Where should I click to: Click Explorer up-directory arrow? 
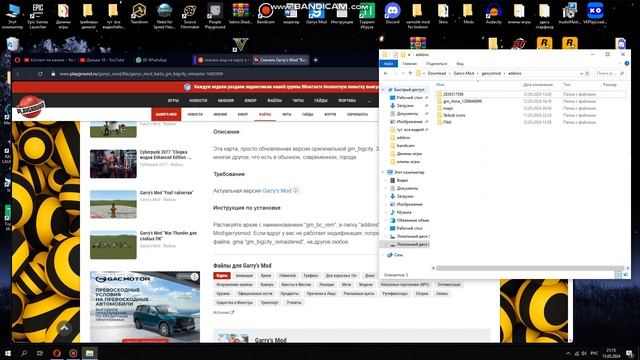[x=410, y=73]
